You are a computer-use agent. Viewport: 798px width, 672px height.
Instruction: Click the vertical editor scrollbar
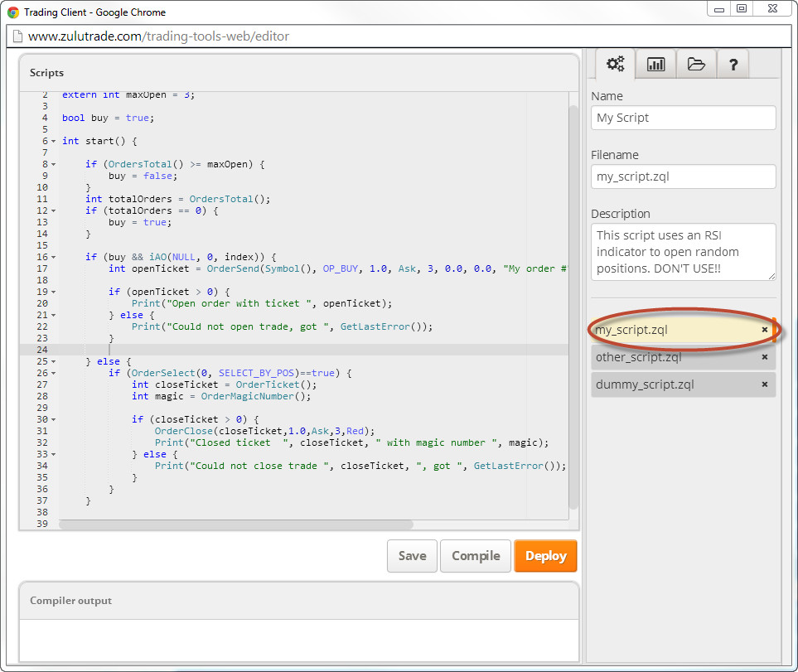pos(573,307)
